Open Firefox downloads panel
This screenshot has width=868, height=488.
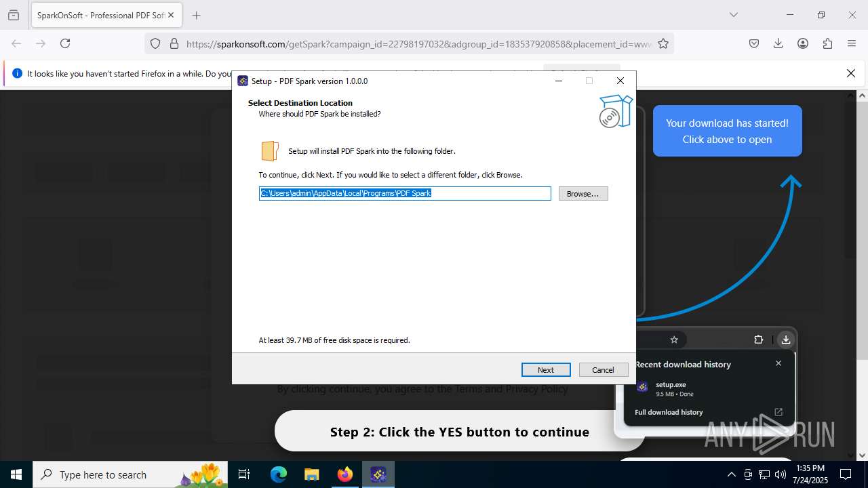point(778,43)
